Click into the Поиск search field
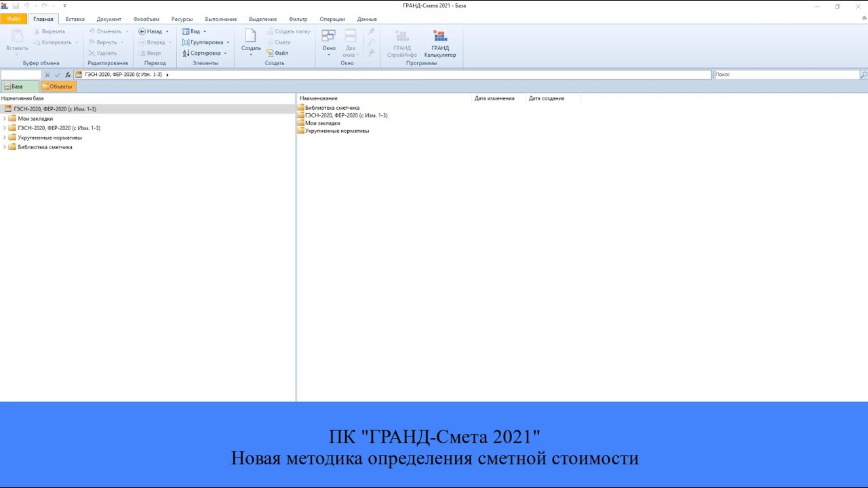Viewport: 868px width, 488px height. tap(787, 75)
